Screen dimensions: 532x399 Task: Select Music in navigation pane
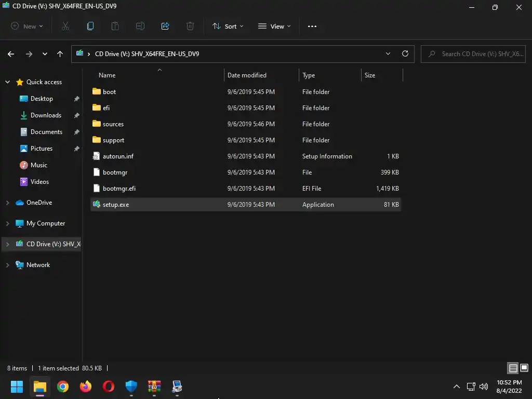(x=38, y=165)
